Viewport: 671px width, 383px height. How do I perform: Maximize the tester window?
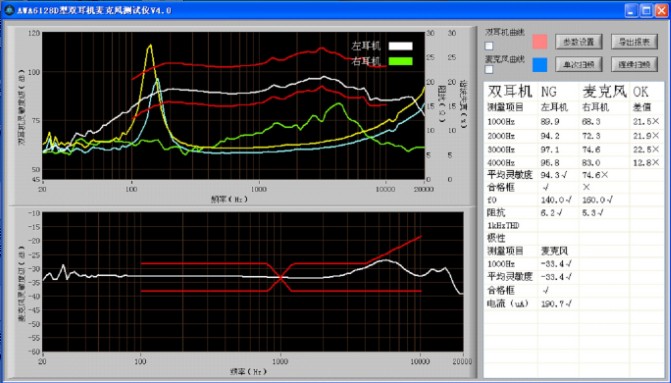click(x=646, y=10)
